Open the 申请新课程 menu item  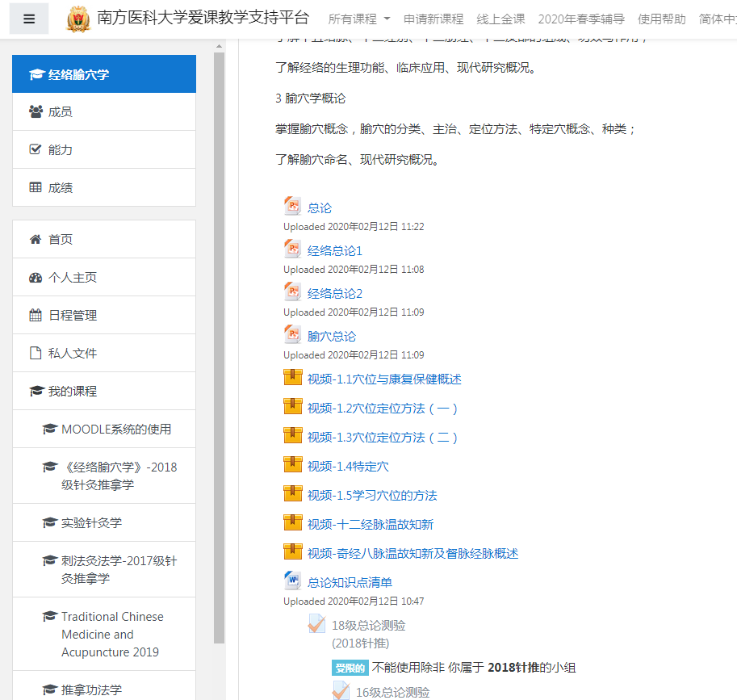pyautogui.click(x=433, y=19)
